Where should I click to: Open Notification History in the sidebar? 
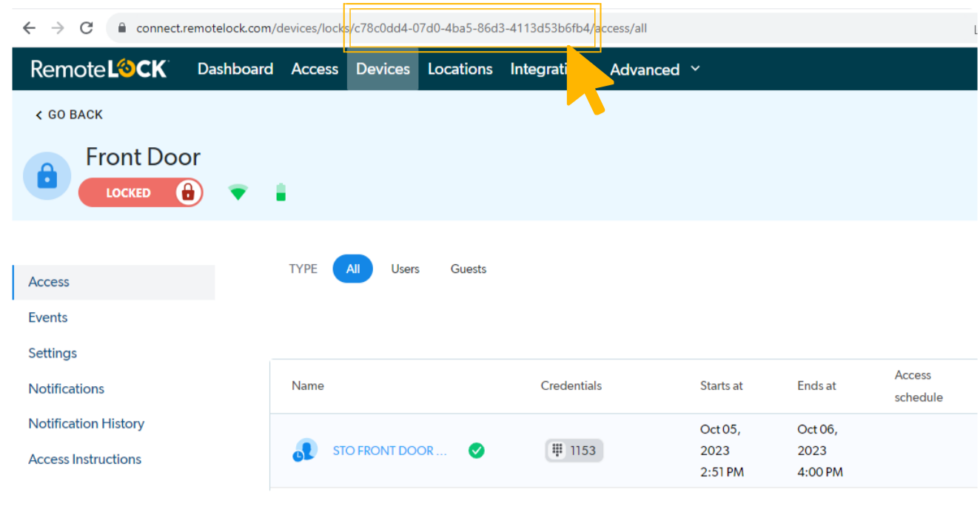click(86, 423)
